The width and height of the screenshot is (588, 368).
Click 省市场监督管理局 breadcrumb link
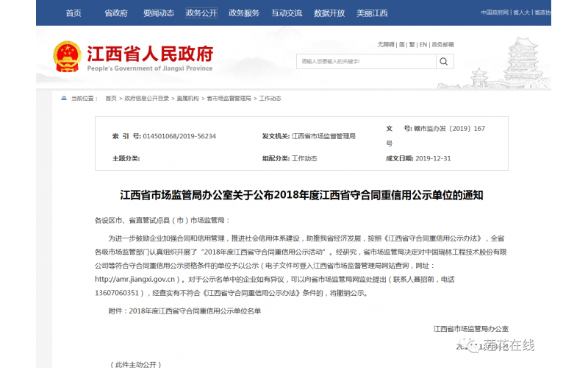[229, 99]
